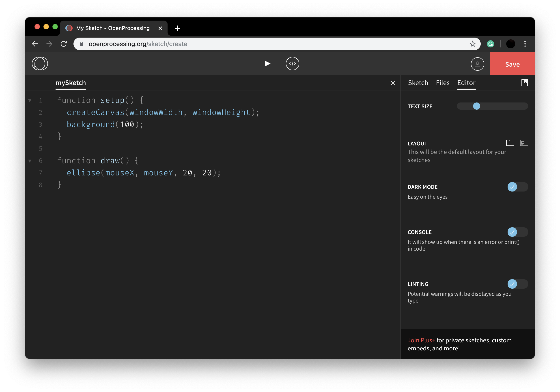This screenshot has width=560, height=392.
Task: Disable the Dark Mode toggle
Action: click(x=517, y=187)
